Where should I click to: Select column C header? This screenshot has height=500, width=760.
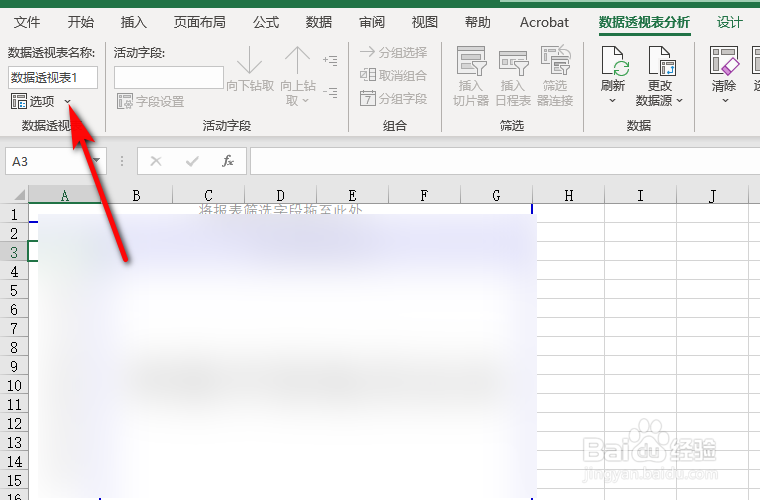[x=208, y=195]
